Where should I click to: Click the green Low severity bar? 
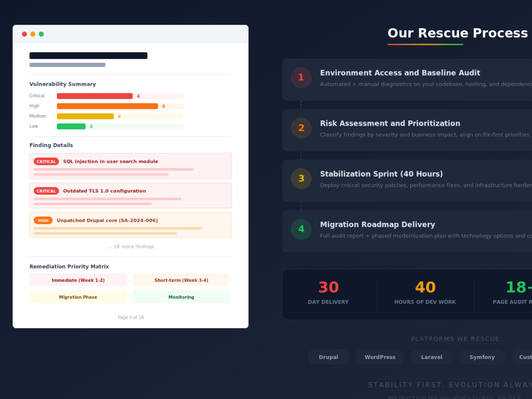coord(71,127)
